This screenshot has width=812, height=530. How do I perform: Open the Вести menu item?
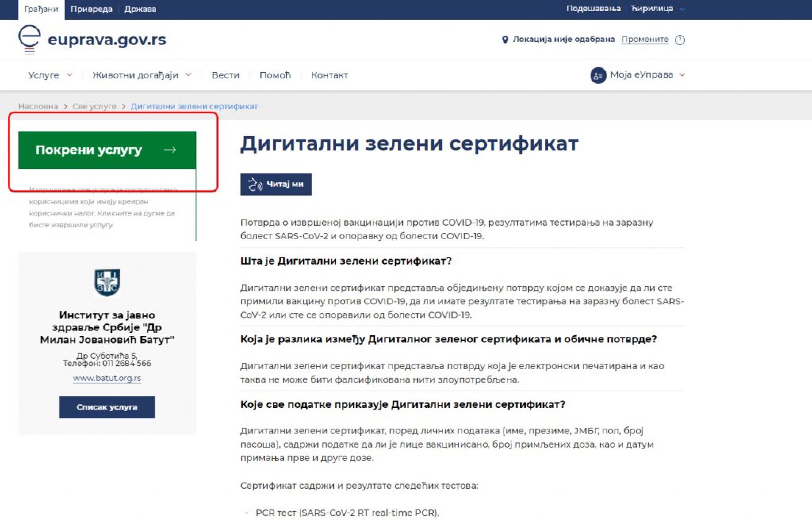coord(225,75)
